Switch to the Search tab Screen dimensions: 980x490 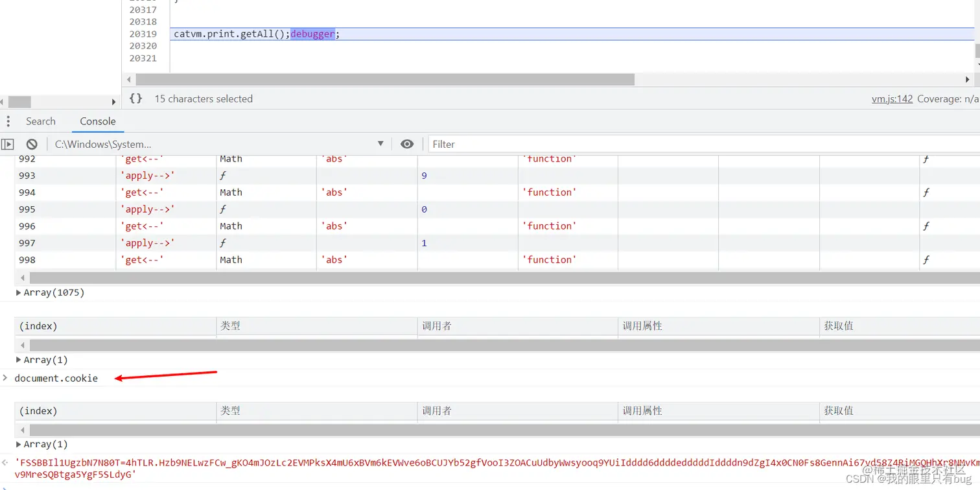point(41,121)
